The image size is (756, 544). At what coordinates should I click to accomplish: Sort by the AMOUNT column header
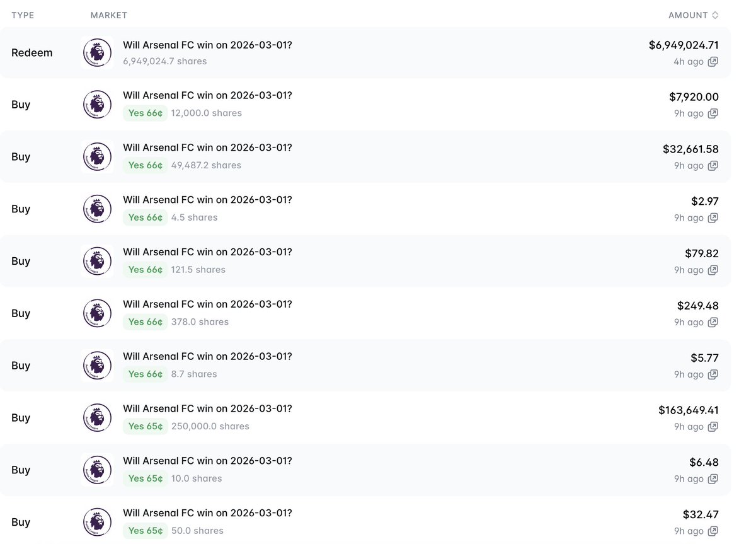(694, 15)
